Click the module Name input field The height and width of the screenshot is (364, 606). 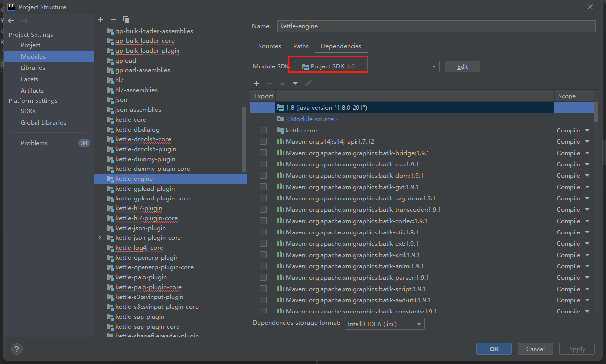(436, 26)
